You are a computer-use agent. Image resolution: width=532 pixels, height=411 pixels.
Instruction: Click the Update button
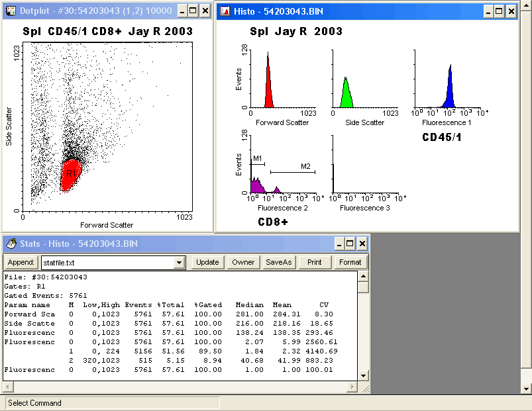click(x=207, y=262)
